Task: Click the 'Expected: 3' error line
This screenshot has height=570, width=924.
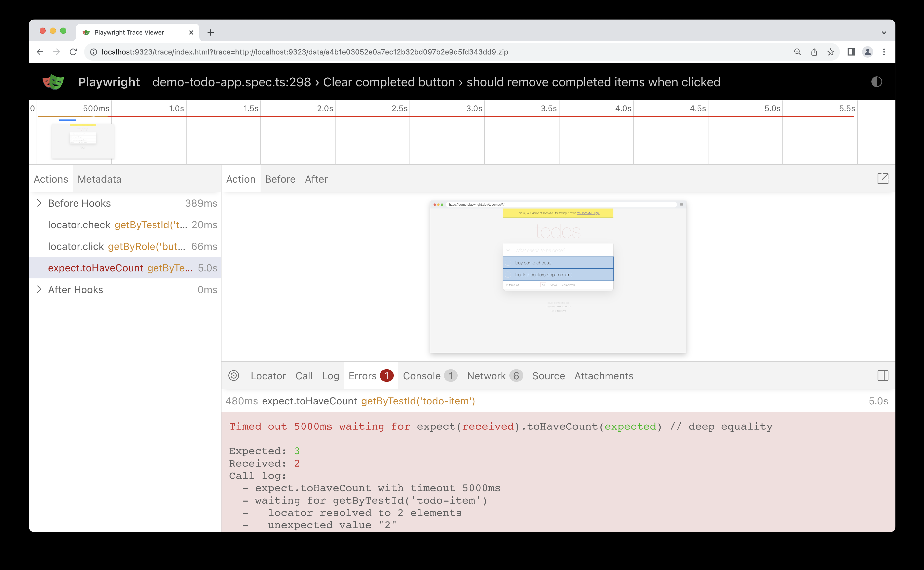Action: click(x=264, y=451)
